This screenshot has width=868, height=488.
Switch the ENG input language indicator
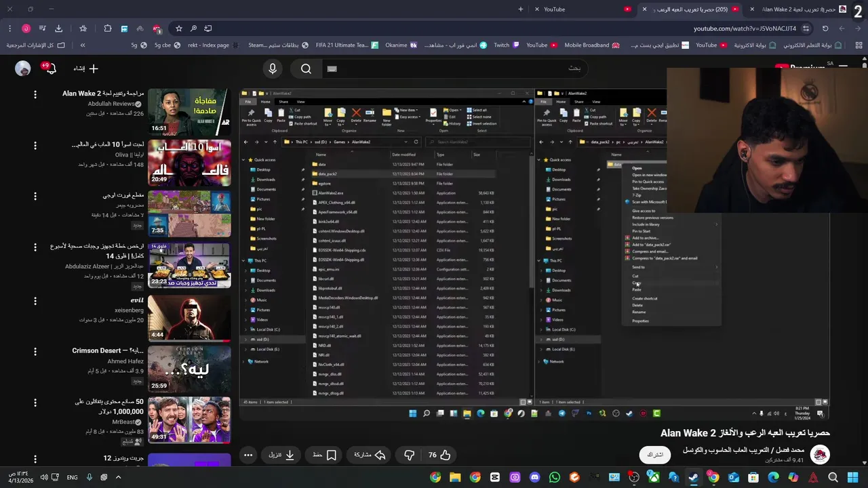pos(72,477)
